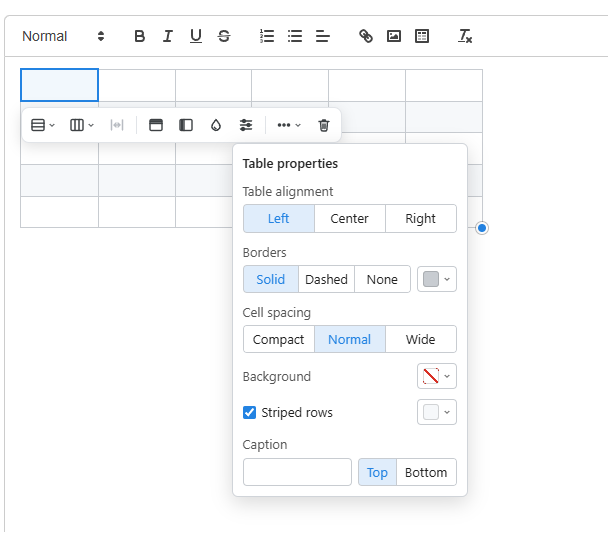The image size is (608, 553).
Task: Set table alignment to Right
Action: coord(421,219)
